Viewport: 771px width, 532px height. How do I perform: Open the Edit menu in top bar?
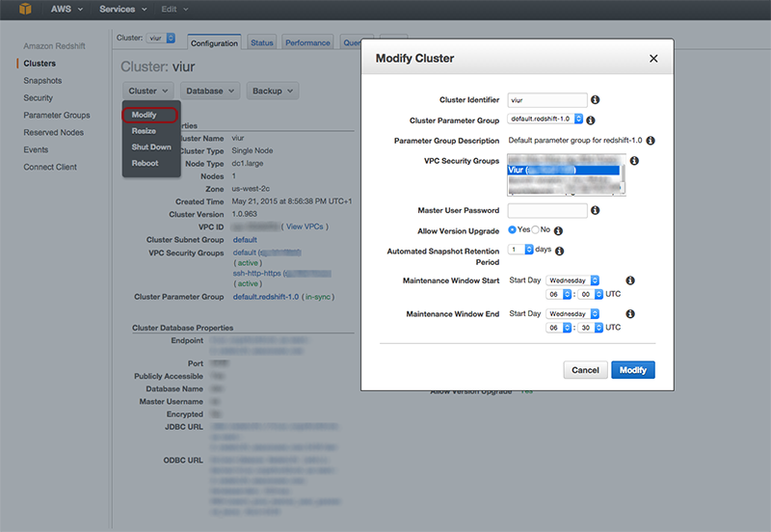coord(174,9)
